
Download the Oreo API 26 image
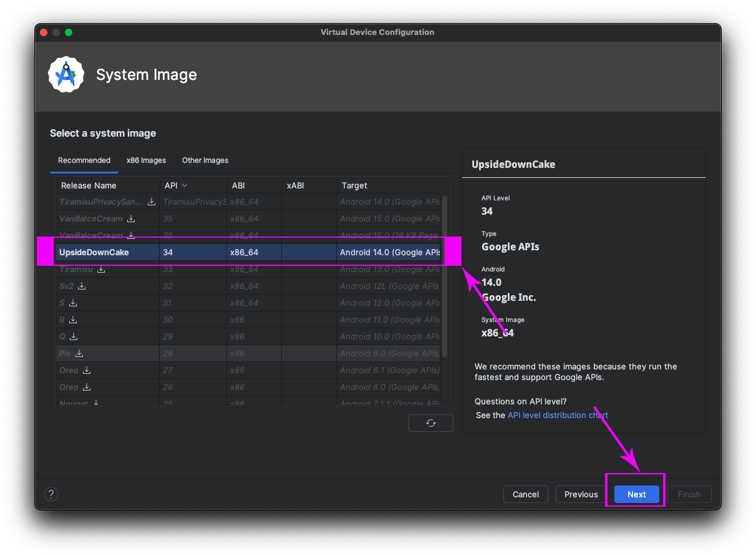[x=87, y=388]
